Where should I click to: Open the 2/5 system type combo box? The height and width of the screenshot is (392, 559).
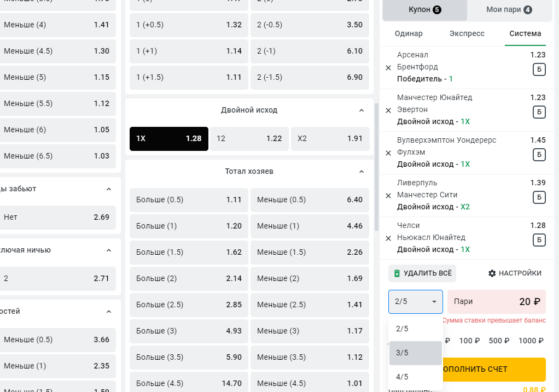[x=416, y=302]
